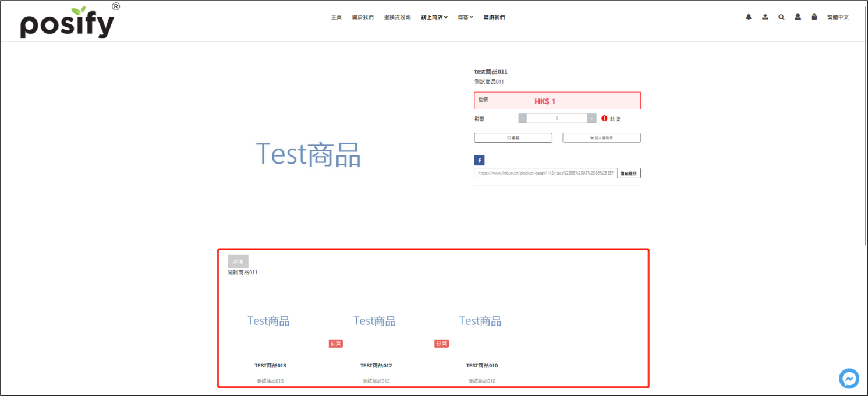The width and height of the screenshot is (868, 396).
Task: Open the 關於我們 menu item
Action: point(363,17)
